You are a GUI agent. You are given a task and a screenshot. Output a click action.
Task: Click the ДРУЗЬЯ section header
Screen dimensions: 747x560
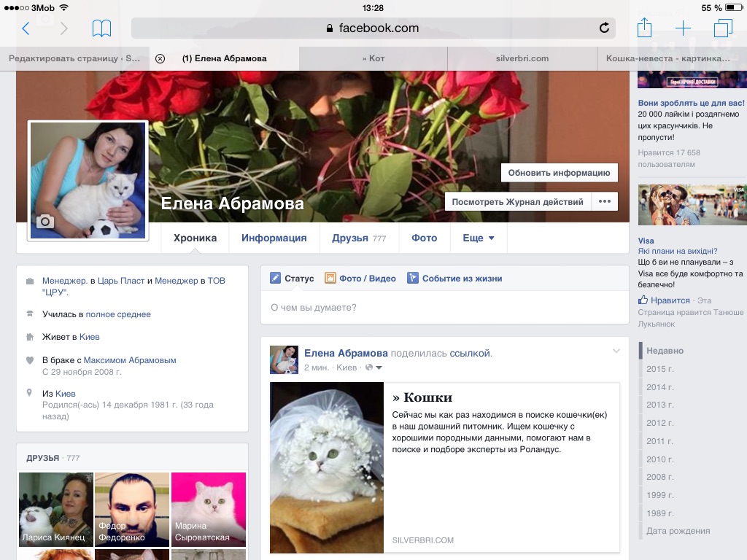pyautogui.click(x=42, y=458)
